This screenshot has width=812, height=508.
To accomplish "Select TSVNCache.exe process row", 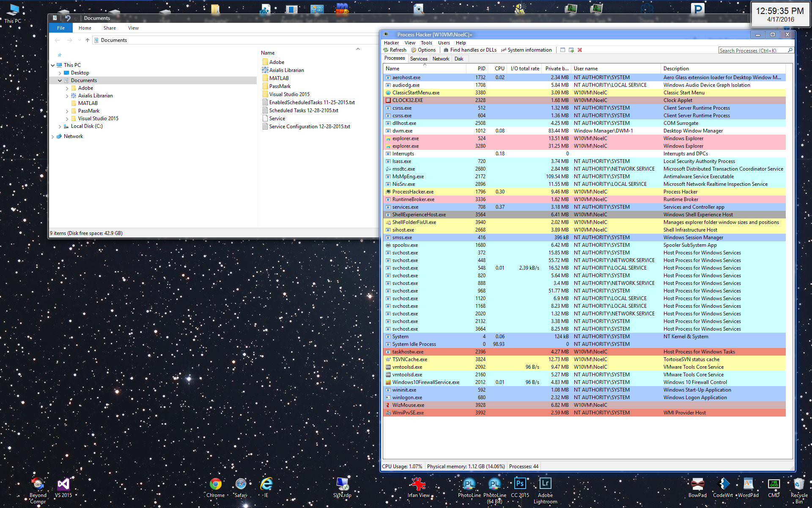I will [x=584, y=359].
